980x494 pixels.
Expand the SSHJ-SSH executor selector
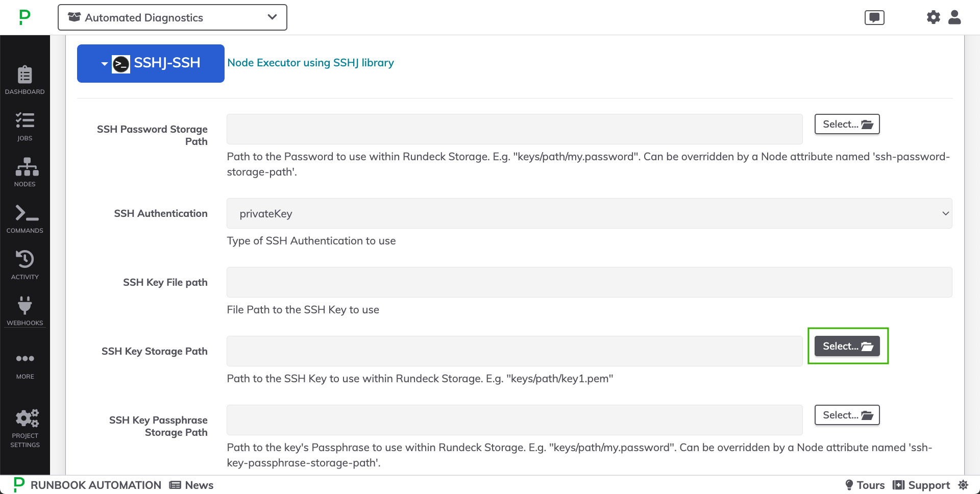[x=151, y=63]
